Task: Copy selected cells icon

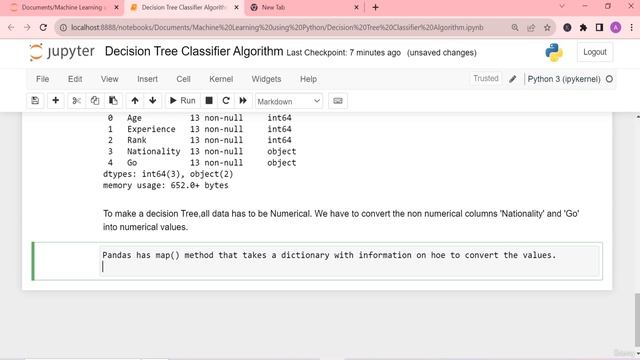Action: pyautogui.click(x=95, y=101)
